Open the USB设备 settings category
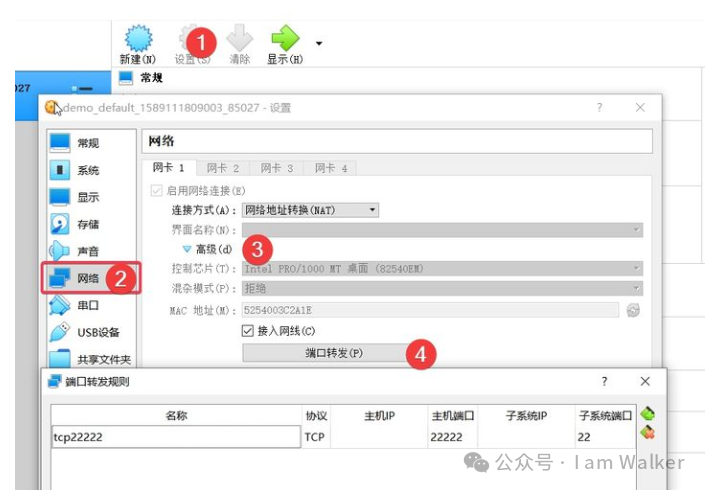This screenshot has width=705, height=490. 92,332
